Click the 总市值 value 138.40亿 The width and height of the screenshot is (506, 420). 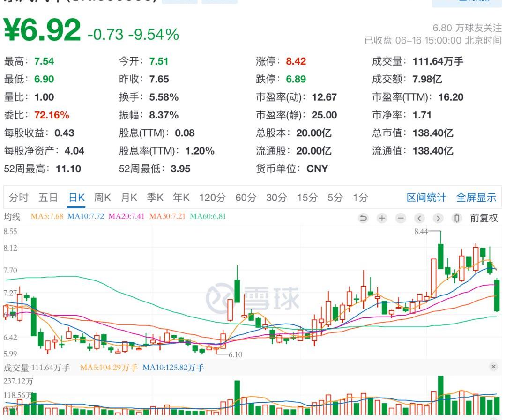pos(433,133)
